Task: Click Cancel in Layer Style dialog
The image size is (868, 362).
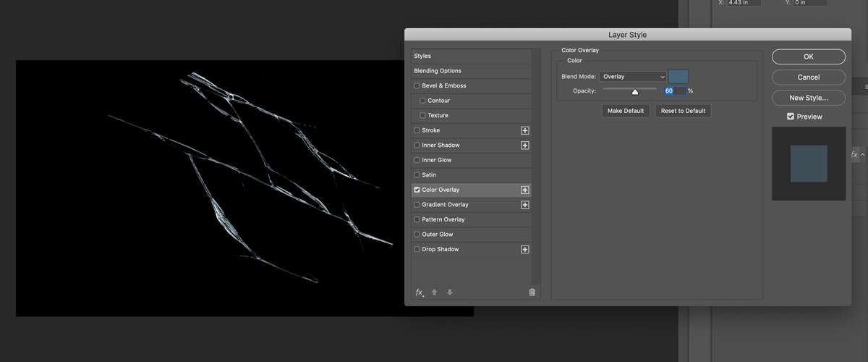Action: 809,77
